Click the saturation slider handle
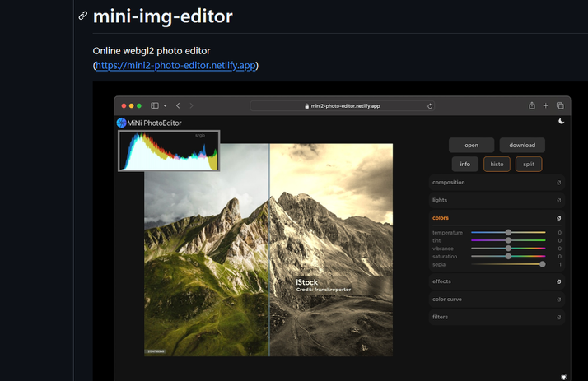This screenshot has height=381, width=588. [x=508, y=256]
